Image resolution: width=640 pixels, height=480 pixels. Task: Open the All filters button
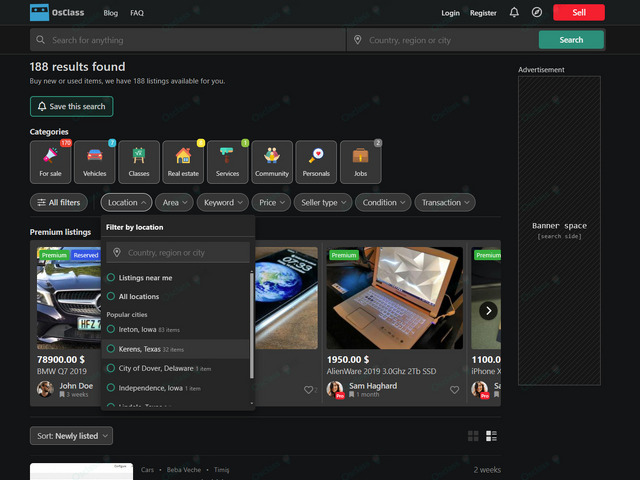tap(59, 202)
